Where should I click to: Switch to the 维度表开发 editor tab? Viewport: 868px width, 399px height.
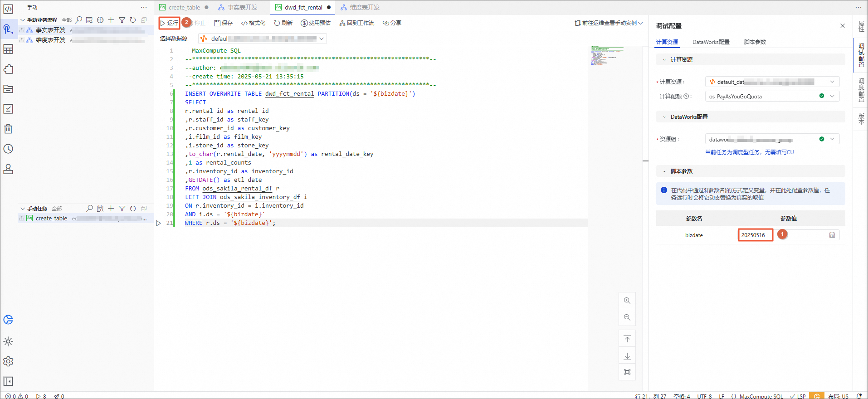(x=361, y=7)
